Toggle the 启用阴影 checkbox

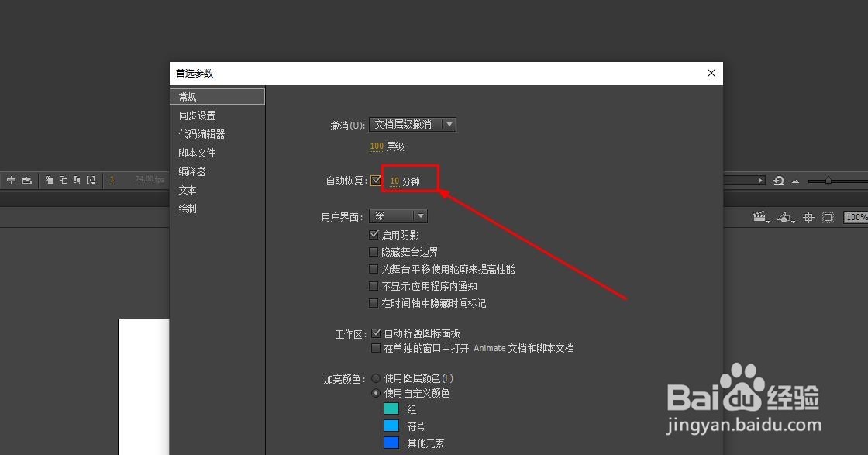point(374,235)
